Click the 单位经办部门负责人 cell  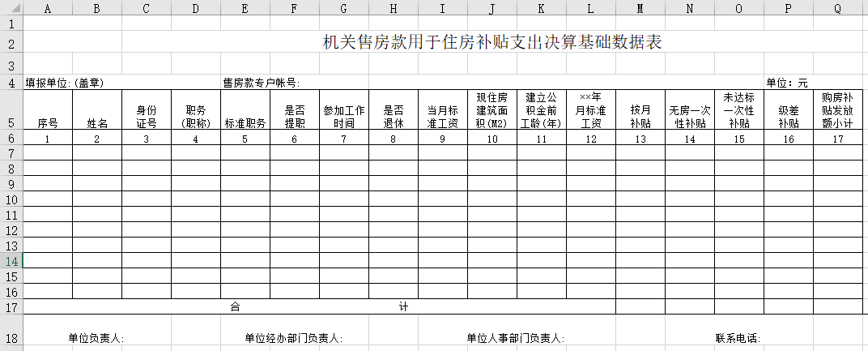[x=294, y=338]
